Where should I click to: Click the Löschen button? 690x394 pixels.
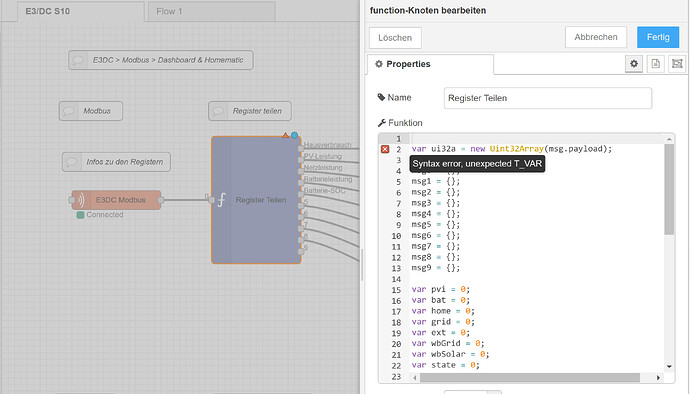(395, 38)
